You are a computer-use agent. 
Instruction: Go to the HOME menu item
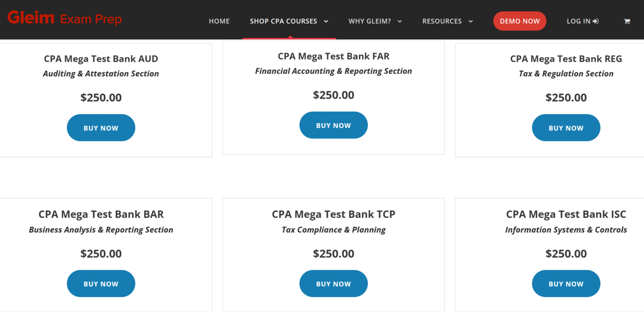219,21
